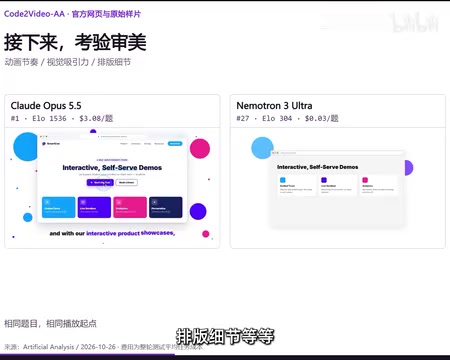Viewport: 450px width, 360px height.
Task: Click the Code2Video-AA header text
Action: [72, 14]
